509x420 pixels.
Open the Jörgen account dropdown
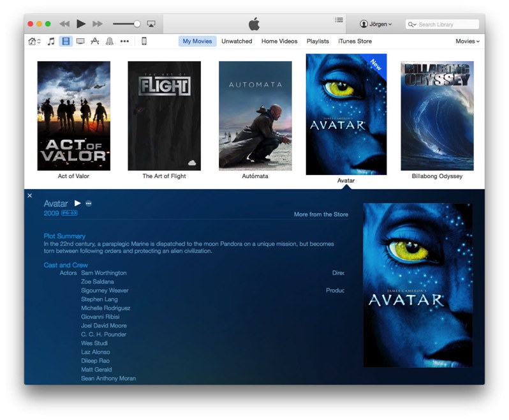376,24
